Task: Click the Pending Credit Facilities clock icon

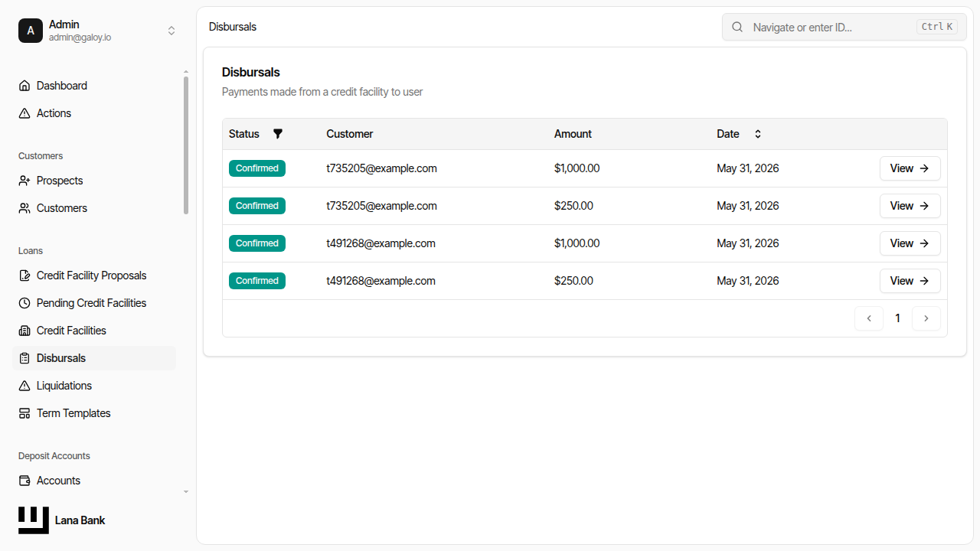Action: [x=24, y=303]
